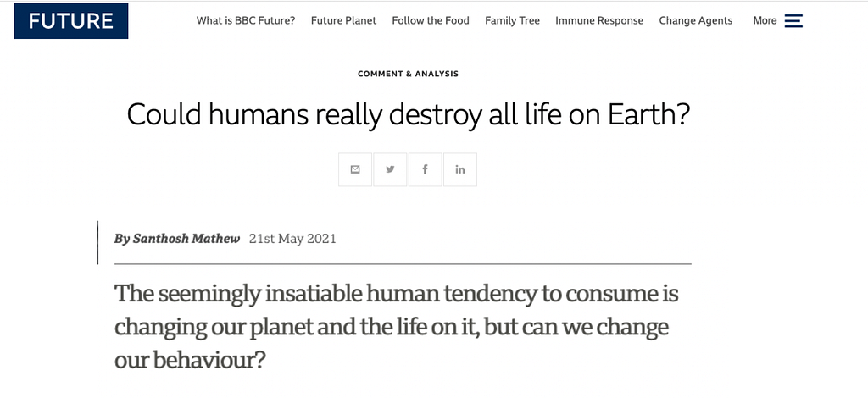Click the FUTURE logo
This screenshot has height=409, width=868.
click(71, 21)
